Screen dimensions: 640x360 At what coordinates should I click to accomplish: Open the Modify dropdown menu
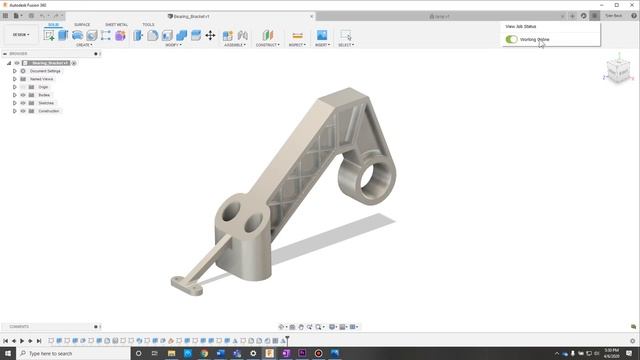point(173,45)
